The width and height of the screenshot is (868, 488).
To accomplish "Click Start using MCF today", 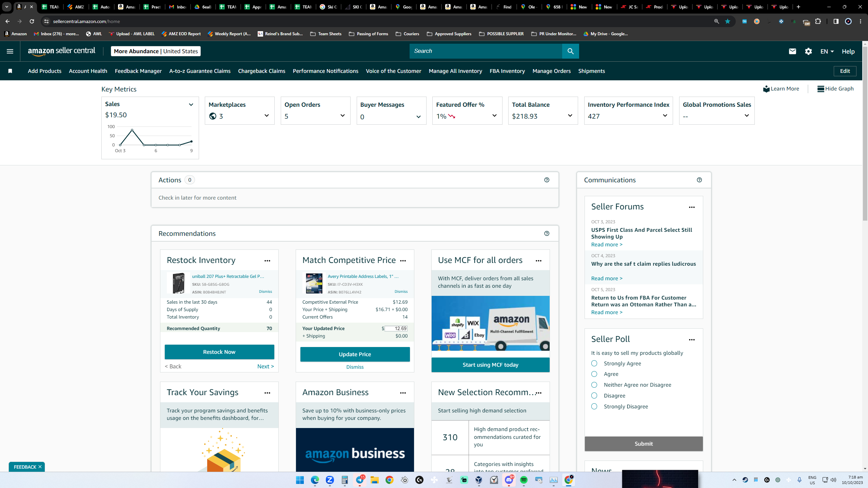I will tap(490, 365).
